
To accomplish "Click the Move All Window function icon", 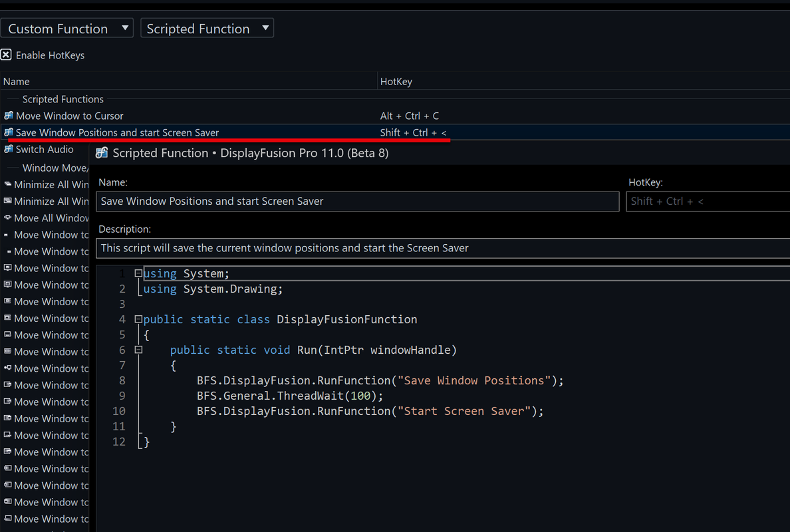I will (7, 217).
